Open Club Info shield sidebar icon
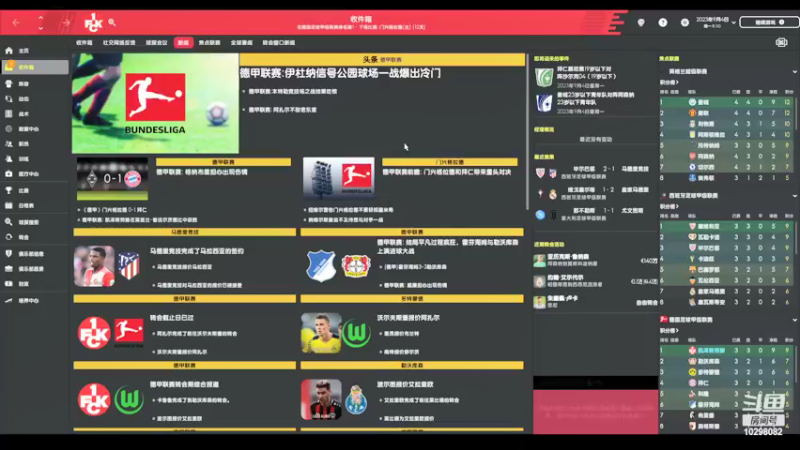The width and height of the screenshot is (800, 450). [x=9, y=254]
